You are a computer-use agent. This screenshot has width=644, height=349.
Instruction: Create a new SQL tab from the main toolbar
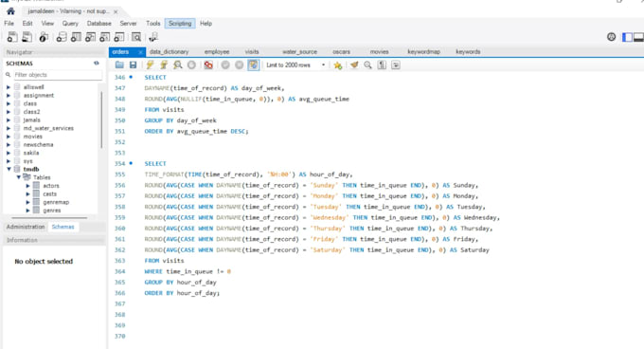(x=12, y=37)
